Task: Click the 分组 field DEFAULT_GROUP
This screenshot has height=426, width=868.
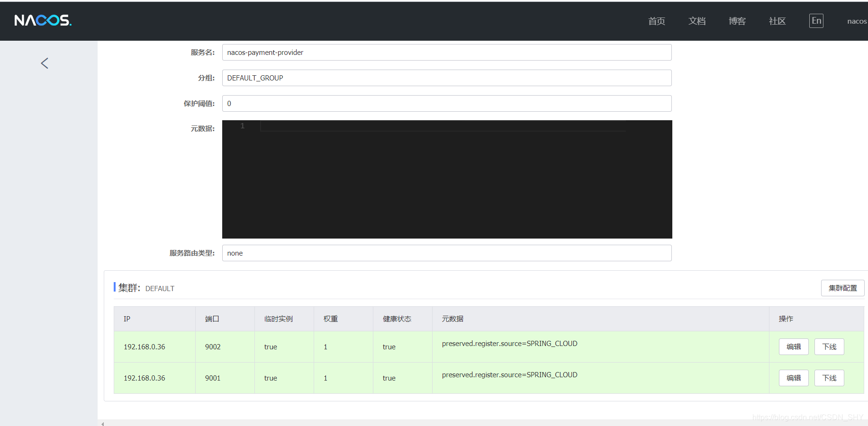Action: pyautogui.click(x=447, y=78)
